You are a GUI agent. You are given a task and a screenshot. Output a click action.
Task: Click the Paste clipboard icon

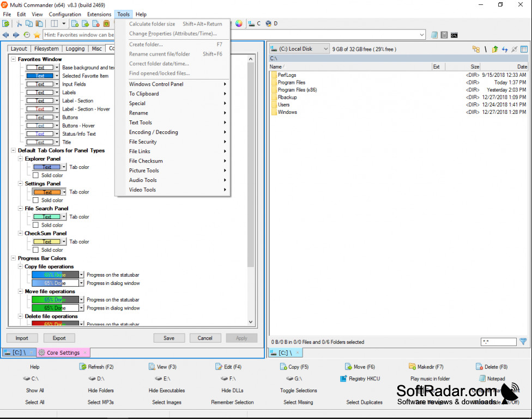click(39, 23)
